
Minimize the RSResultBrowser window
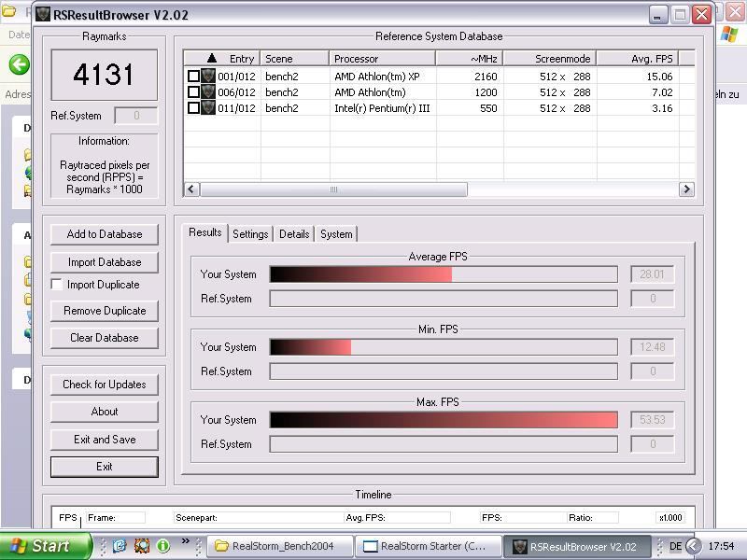(x=658, y=14)
